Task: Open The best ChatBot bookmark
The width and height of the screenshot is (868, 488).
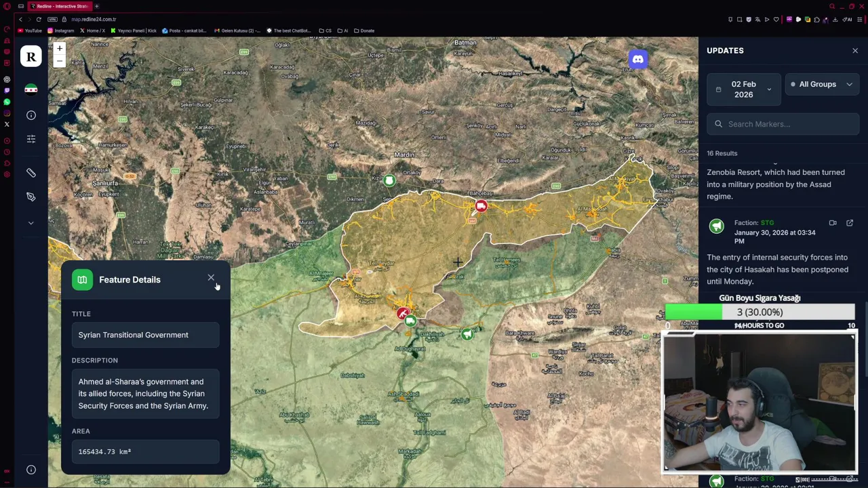Action: pyautogui.click(x=288, y=30)
